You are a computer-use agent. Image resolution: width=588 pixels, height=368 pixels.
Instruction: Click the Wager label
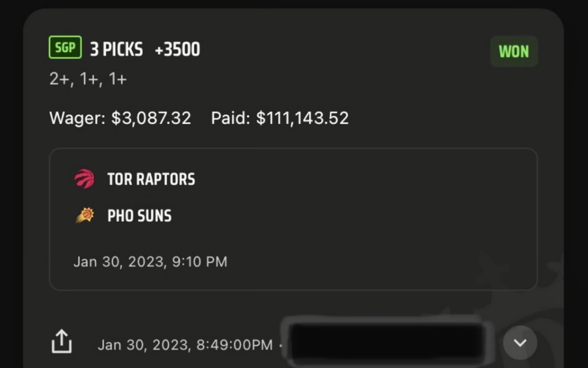(77, 118)
